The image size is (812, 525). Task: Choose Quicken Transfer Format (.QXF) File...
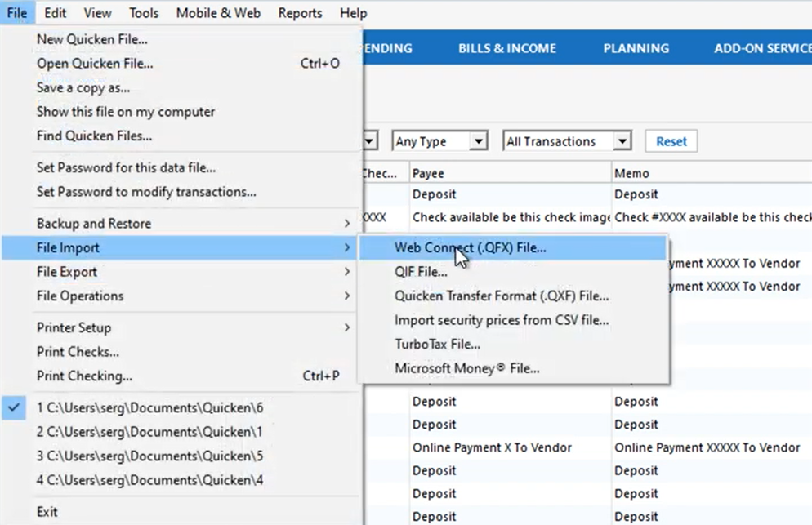(513, 296)
